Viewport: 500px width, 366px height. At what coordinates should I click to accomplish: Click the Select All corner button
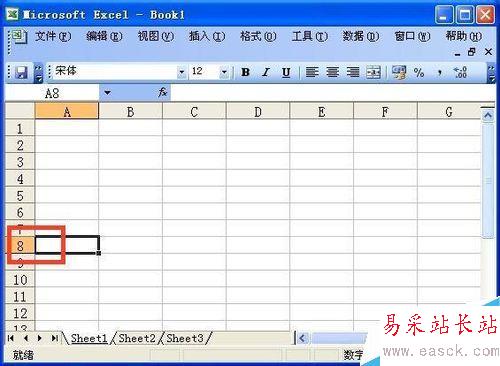click(20, 111)
